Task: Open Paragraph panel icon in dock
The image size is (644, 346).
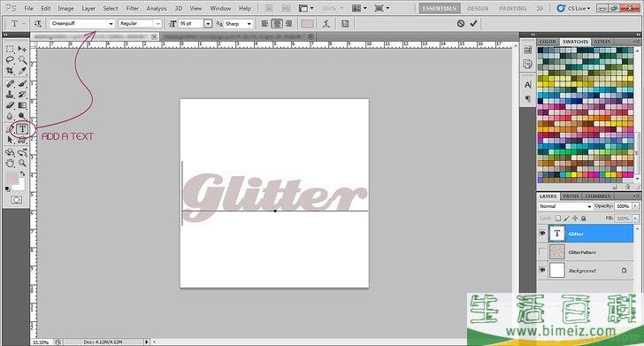Action: (x=528, y=98)
